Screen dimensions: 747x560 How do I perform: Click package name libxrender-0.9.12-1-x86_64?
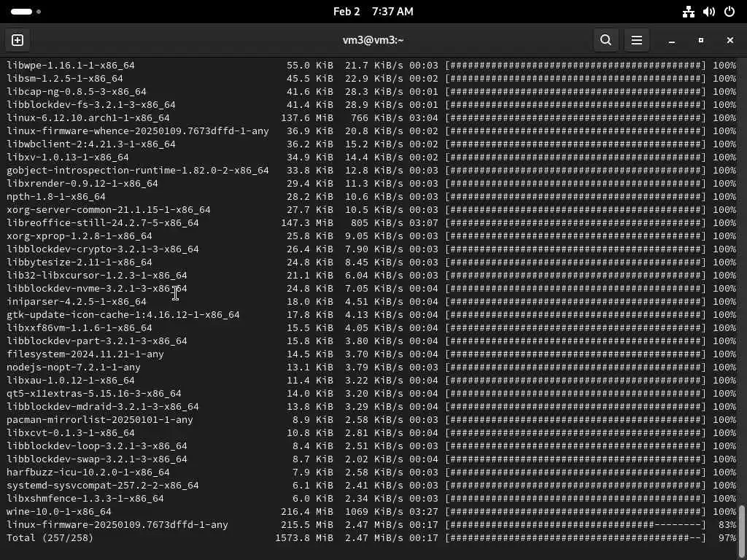tap(82, 183)
